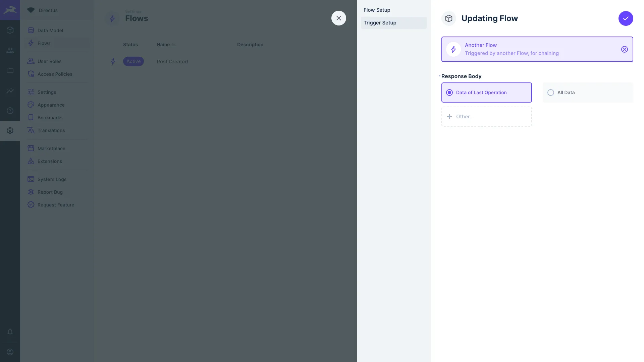Click the Marketplace menu item
This screenshot has height=362, width=644.
coord(51,148)
